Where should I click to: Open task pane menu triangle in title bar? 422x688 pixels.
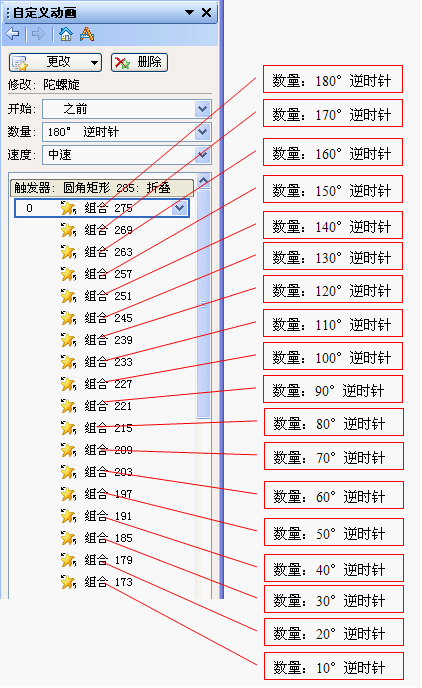coord(190,12)
